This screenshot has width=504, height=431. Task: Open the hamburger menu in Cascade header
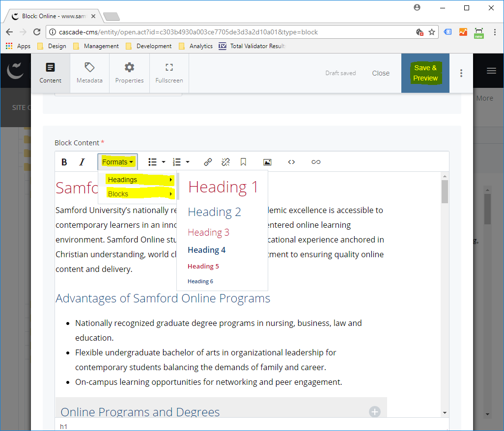point(491,71)
